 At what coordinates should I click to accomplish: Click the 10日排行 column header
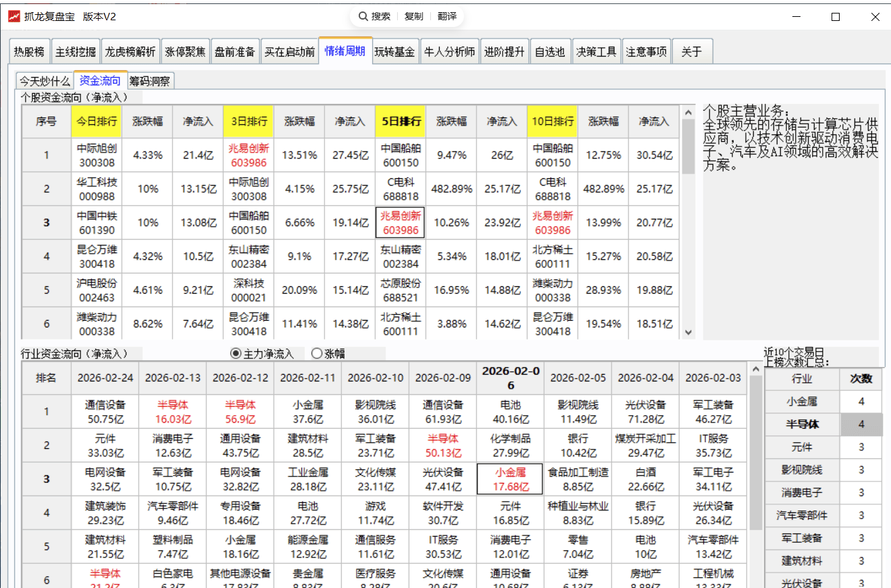click(x=553, y=122)
